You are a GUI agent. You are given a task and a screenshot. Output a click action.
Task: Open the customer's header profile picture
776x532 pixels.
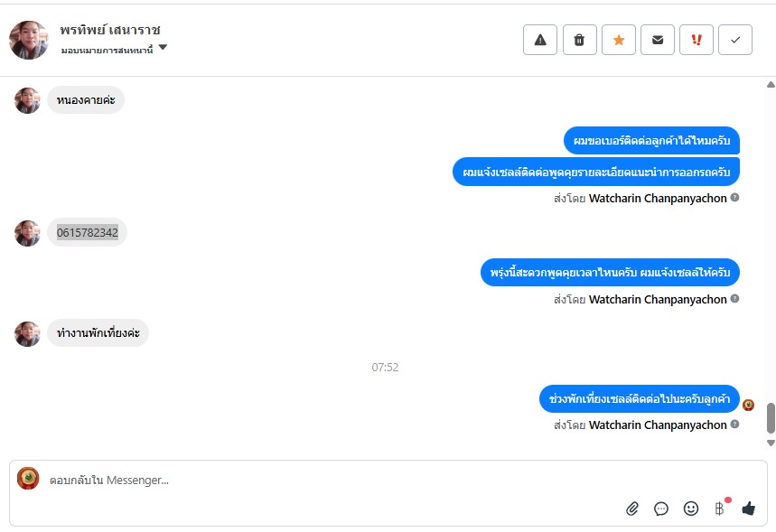point(29,40)
